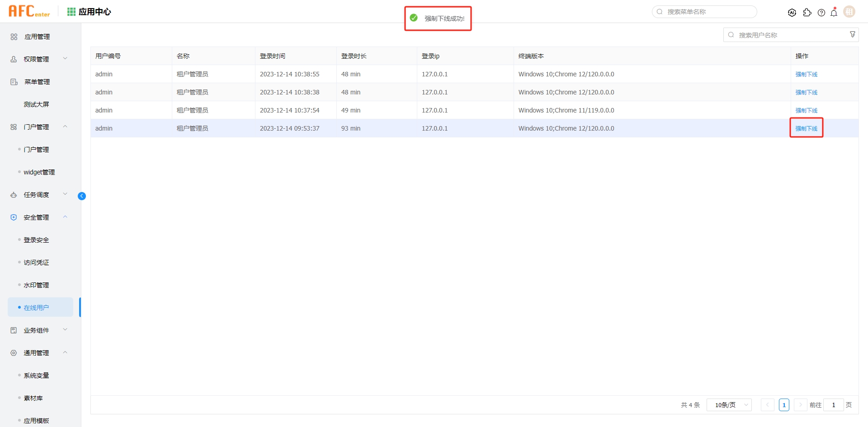Click page 1 in the pagination
The height and width of the screenshot is (427, 868).
tap(784, 405)
